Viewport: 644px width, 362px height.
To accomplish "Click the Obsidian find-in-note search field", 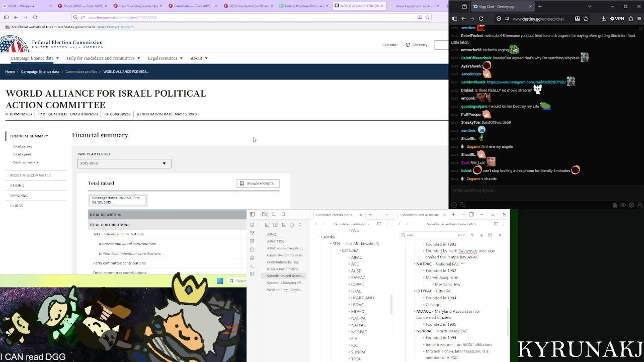I will (x=433, y=235).
